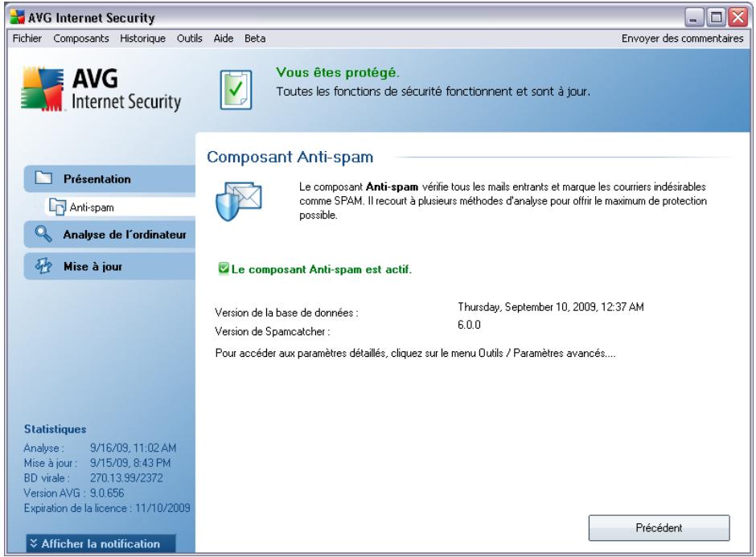Click BD virale value '270.13.99/2372'
756x557 pixels.
click(126, 478)
